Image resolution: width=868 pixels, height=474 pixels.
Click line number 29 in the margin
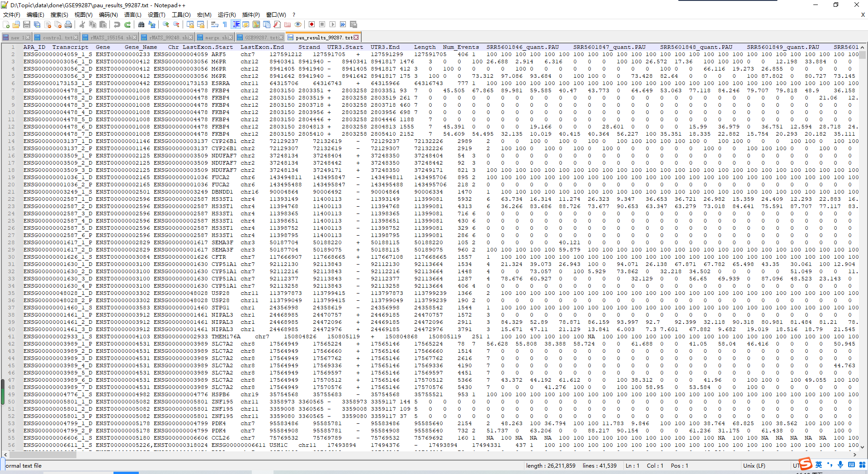click(x=11, y=250)
